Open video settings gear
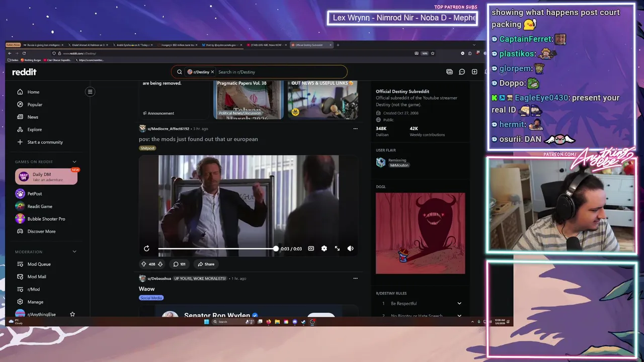Screen dimensions: 644x362 pos(324,248)
